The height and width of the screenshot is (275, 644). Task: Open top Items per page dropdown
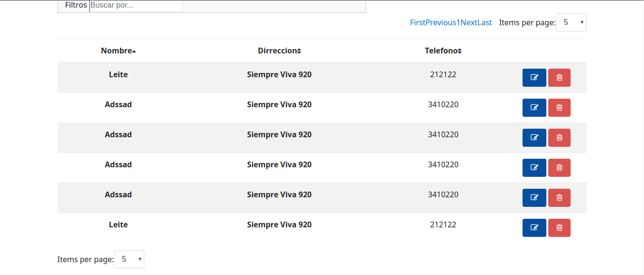(x=571, y=22)
